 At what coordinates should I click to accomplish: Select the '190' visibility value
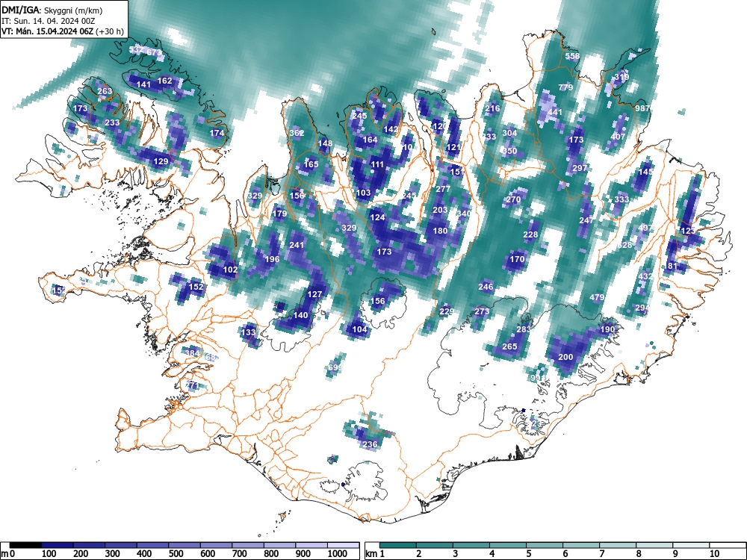point(607,329)
